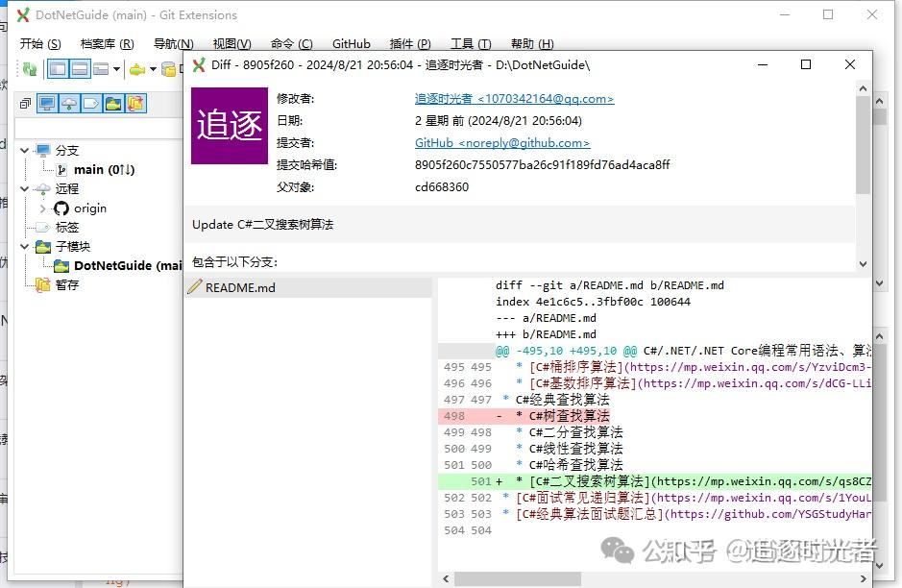Screen dimensions: 902x588
Task: Toggle the left panel layout button
Action: tap(58, 69)
